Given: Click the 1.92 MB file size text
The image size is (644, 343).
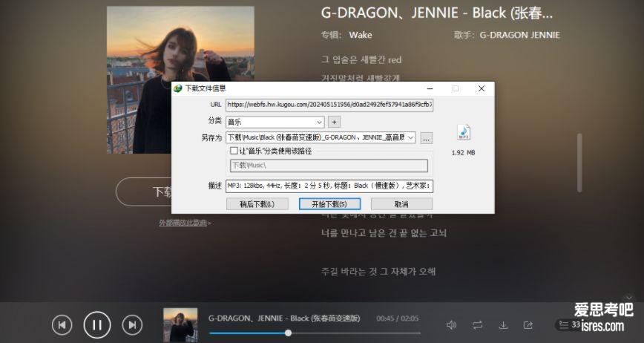Looking at the screenshot, I should coord(463,152).
